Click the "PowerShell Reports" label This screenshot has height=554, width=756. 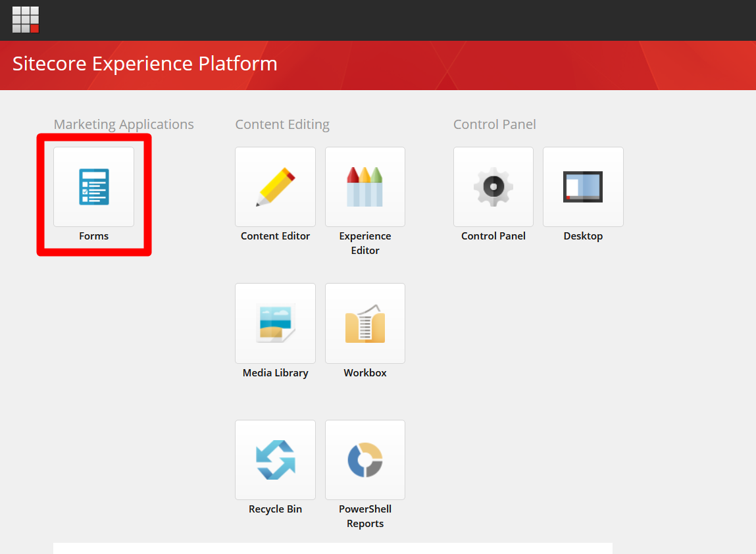pos(365,516)
